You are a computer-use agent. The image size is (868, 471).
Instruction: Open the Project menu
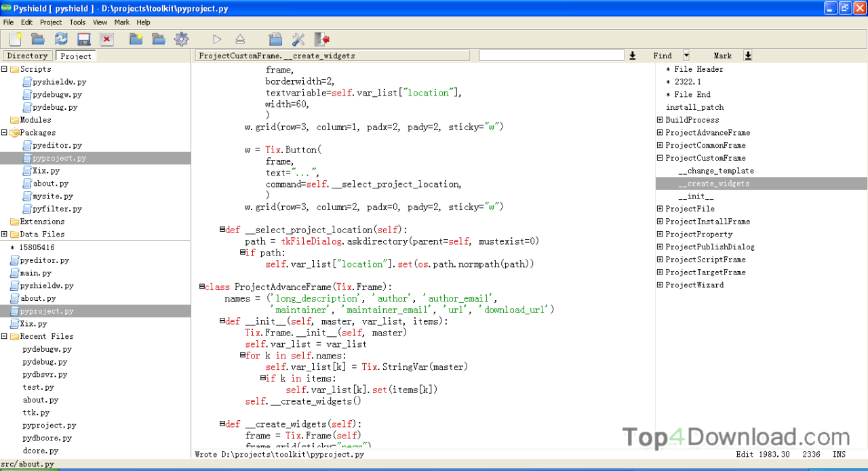[x=50, y=22]
